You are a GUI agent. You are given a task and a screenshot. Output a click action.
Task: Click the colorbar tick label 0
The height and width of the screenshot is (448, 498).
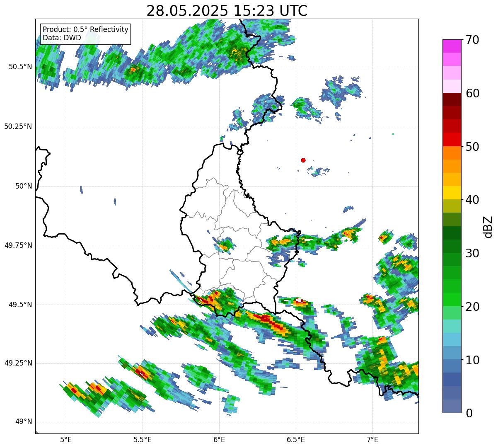(x=469, y=413)
